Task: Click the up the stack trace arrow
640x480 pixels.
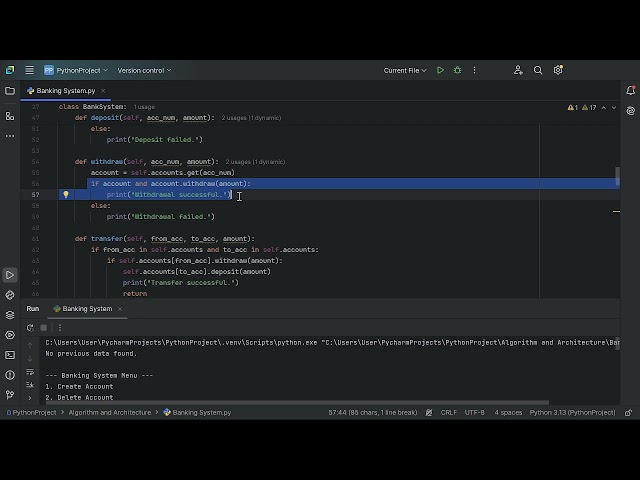Action: (x=30, y=346)
